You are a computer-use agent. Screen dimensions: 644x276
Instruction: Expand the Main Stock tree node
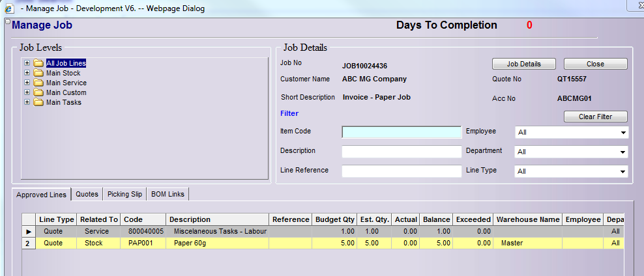tap(27, 73)
